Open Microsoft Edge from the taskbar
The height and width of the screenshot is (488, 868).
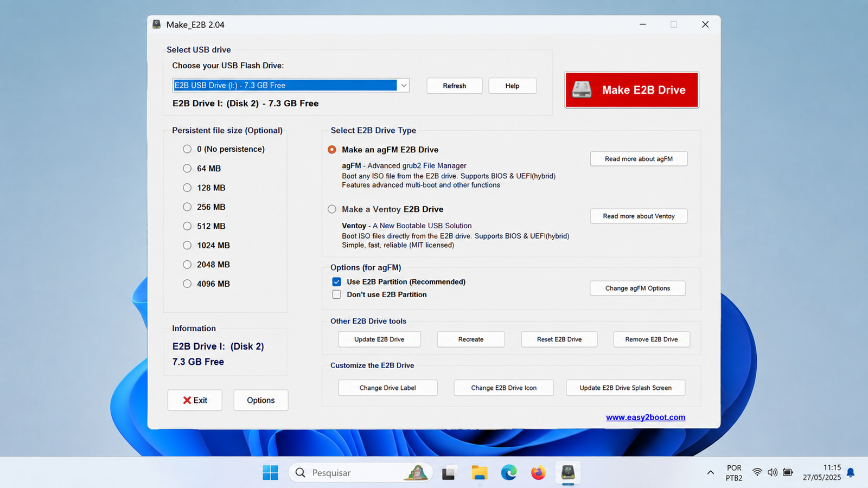point(509,473)
